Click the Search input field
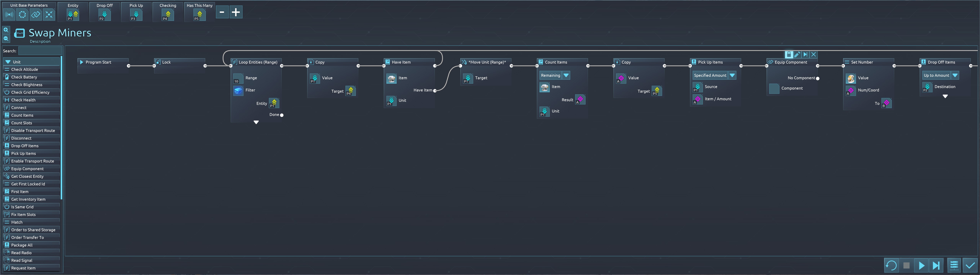 [x=40, y=51]
